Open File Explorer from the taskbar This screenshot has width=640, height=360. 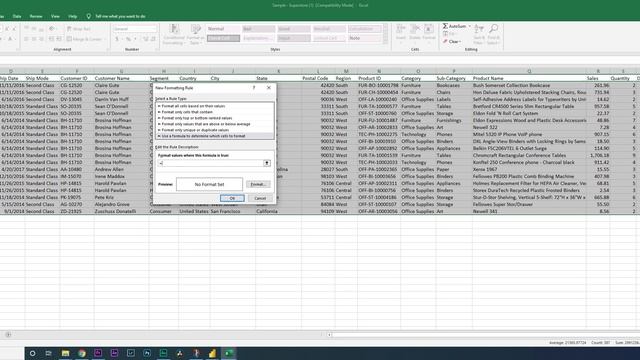click(65, 353)
